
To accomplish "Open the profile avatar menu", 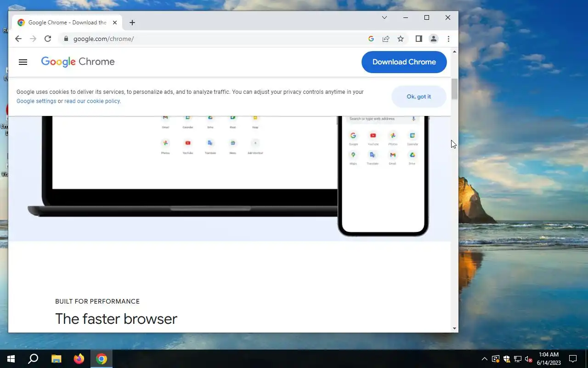I will [433, 39].
